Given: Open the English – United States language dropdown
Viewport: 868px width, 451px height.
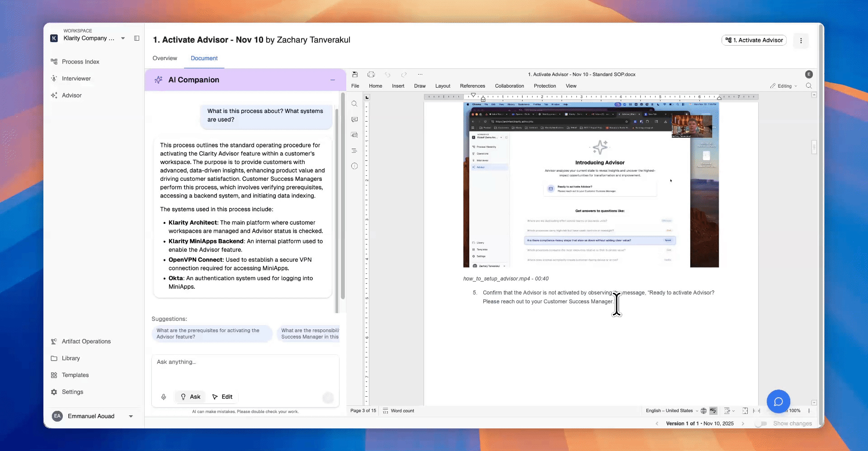Looking at the screenshot, I should coord(672,411).
